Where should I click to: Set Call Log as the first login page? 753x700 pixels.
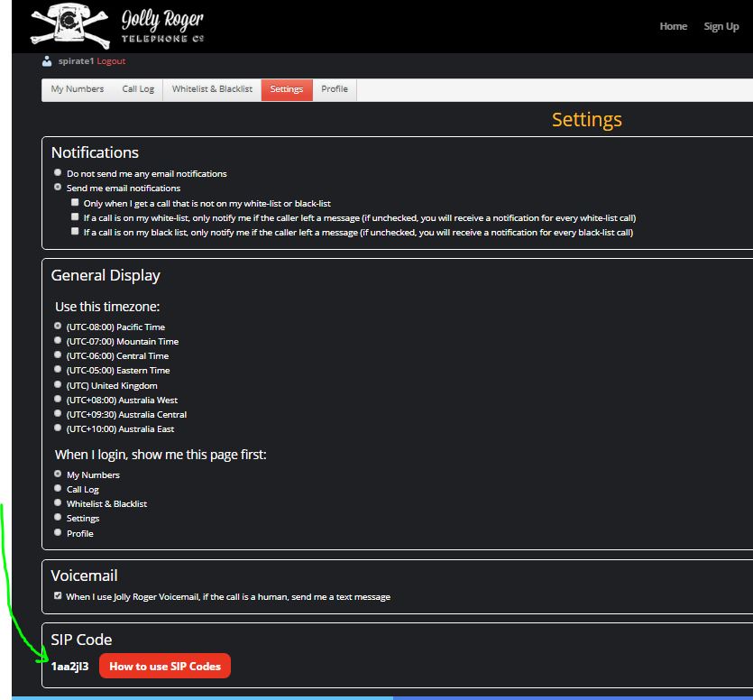click(x=59, y=489)
